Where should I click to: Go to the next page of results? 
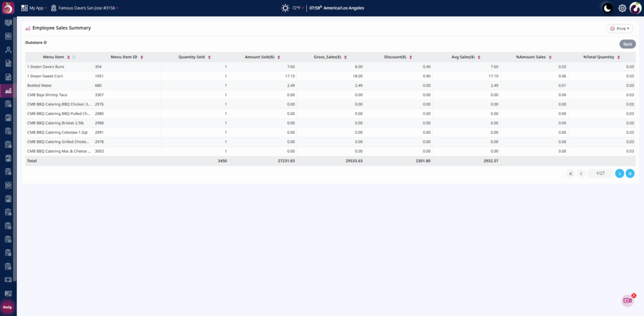coord(619,173)
